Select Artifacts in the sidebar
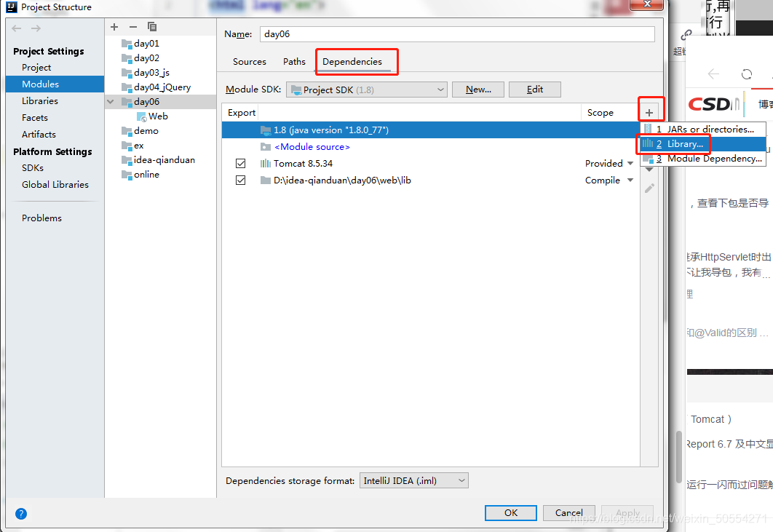The height and width of the screenshot is (532, 773). tap(39, 135)
